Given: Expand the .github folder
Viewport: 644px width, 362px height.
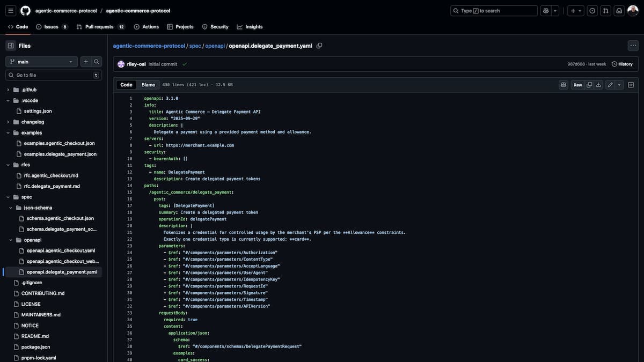Looking at the screenshot, I should [8, 90].
